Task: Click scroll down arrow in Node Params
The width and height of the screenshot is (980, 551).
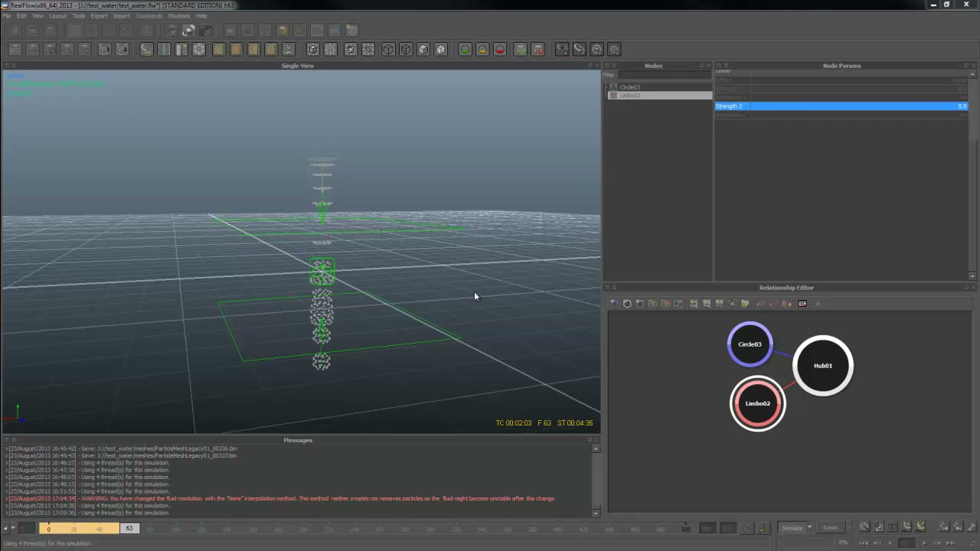Action: [973, 276]
